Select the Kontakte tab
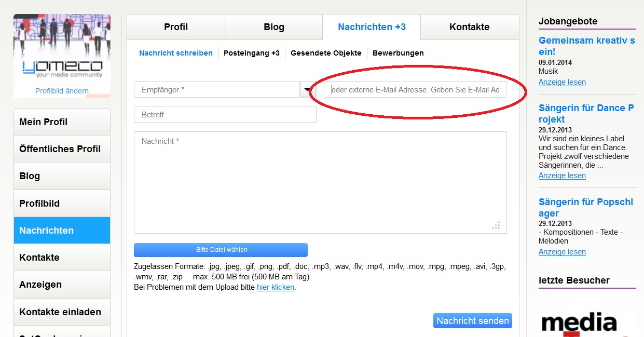The image size is (644, 337). pos(469,27)
